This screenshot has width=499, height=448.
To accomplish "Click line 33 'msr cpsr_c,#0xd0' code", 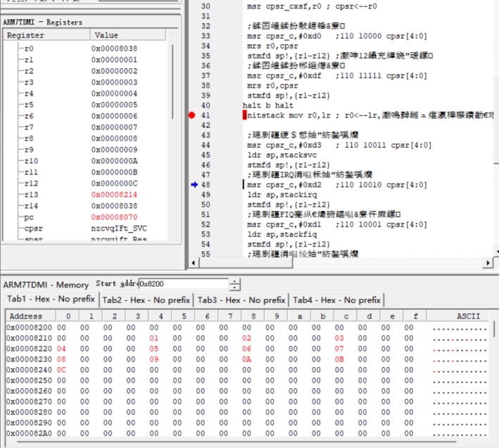I will 284,36.
